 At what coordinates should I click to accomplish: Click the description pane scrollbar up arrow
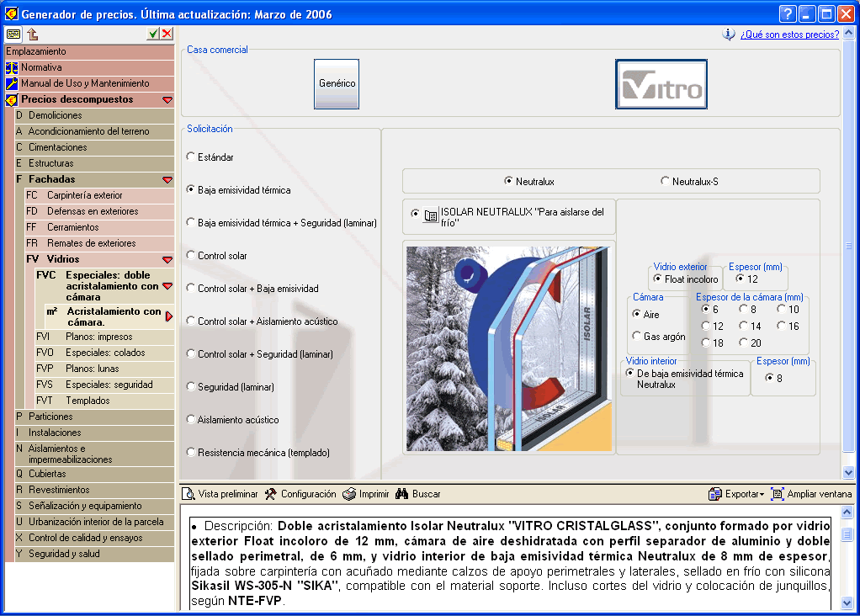click(847, 512)
